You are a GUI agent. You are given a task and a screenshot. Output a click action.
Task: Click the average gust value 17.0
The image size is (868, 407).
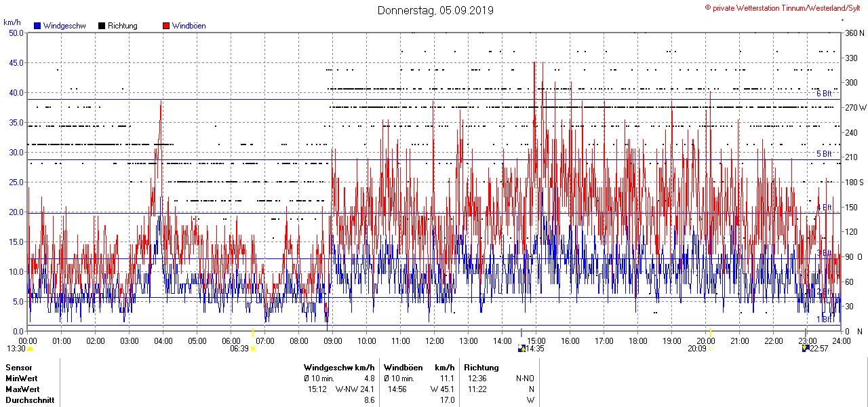448,400
